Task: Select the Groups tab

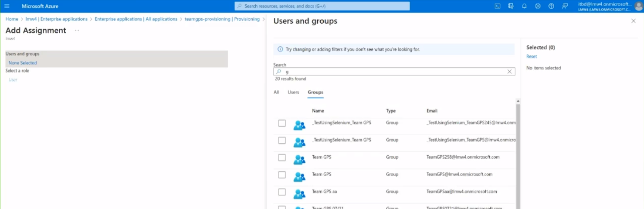Action: (x=315, y=92)
